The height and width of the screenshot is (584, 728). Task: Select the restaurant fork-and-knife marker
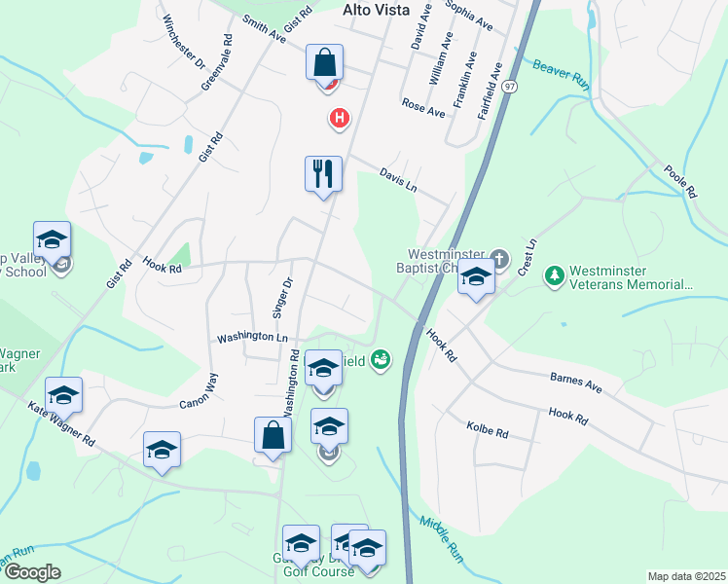(323, 175)
